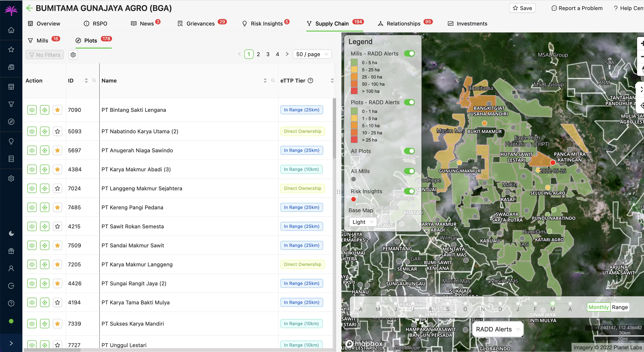Open the RADD Alerts layer dropdown

(x=498, y=329)
